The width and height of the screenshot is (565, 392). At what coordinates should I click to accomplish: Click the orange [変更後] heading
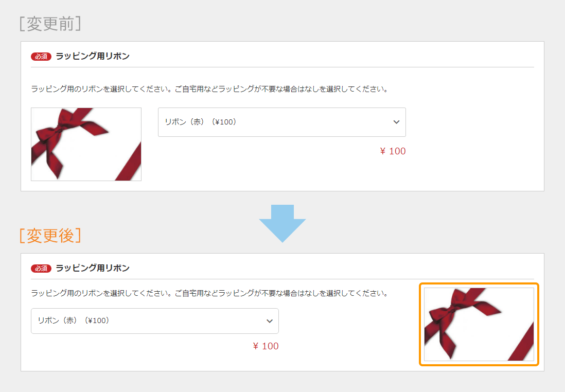click(x=50, y=236)
